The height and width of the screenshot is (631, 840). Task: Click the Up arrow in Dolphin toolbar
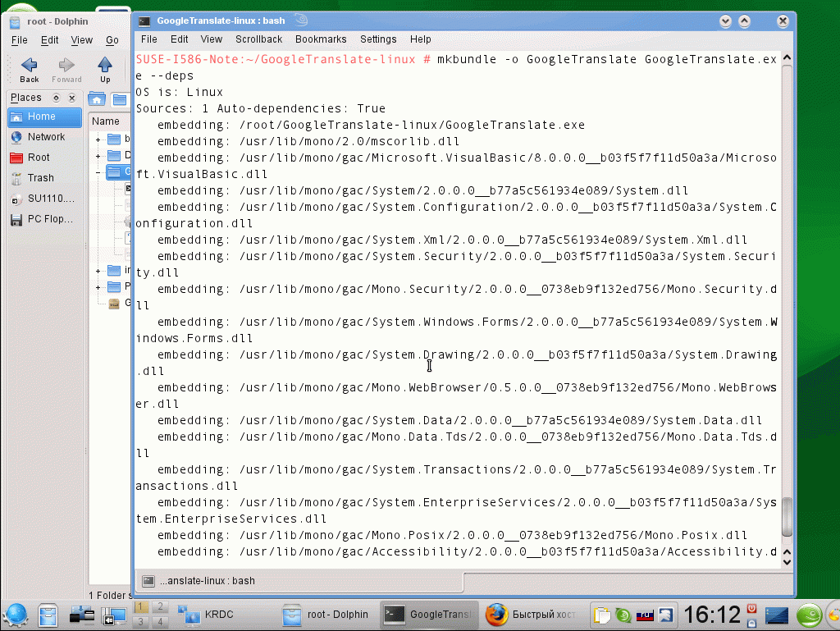pos(105,71)
